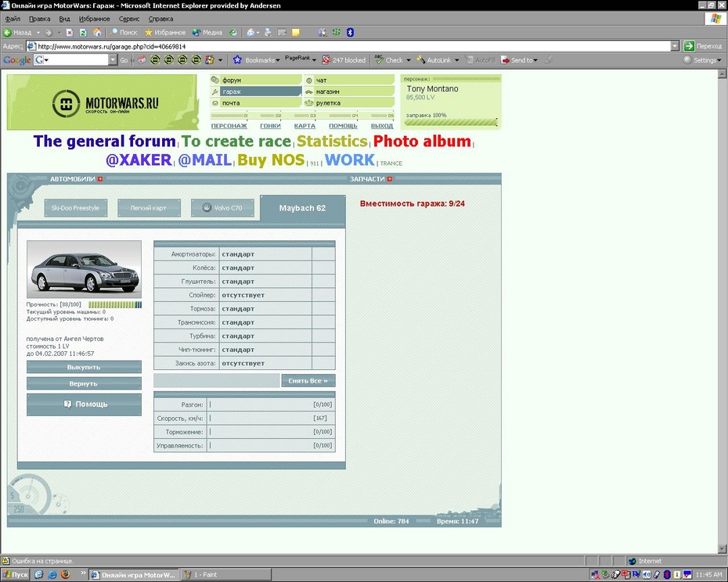Open the Пуск start button
728x582 pixels.
pyautogui.click(x=16, y=575)
